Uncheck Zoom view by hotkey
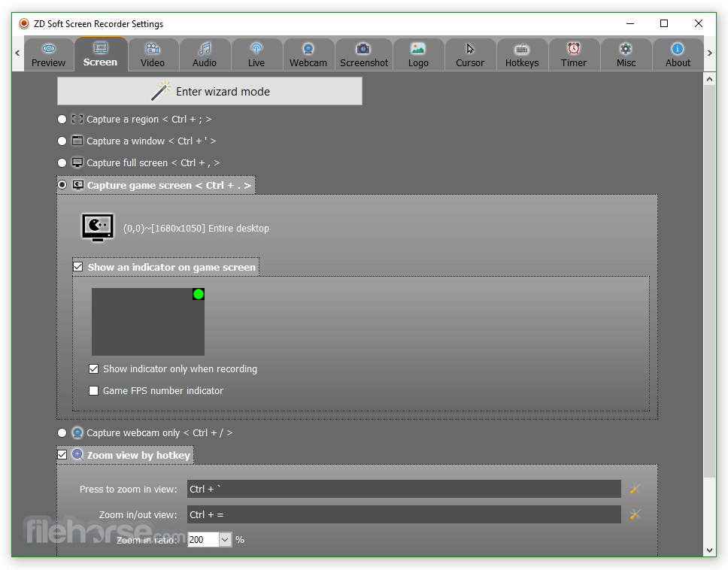 pos(62,455)
